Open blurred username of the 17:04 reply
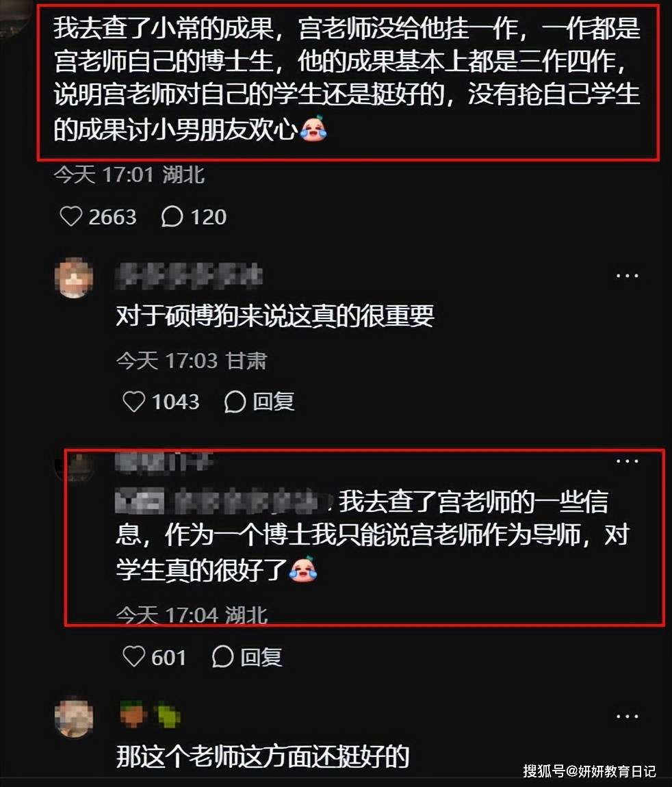Image resolution: width=672 pixels, height=787 pixels. pyautogui.click(x=164, y=462)
